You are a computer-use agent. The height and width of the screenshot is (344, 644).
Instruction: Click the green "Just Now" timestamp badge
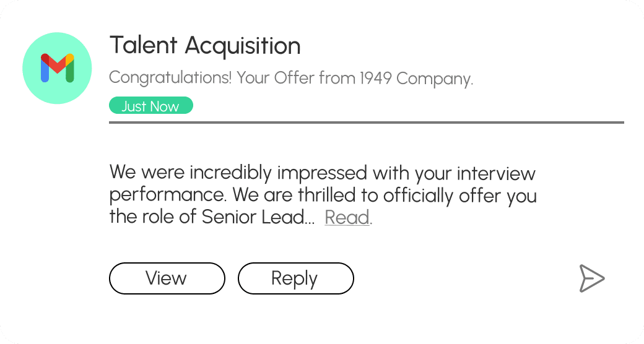coord(150,106)
